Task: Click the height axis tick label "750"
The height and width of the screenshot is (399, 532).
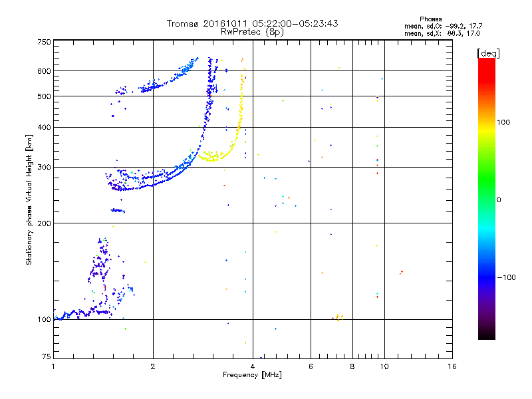Action: [x=44, y=42]
